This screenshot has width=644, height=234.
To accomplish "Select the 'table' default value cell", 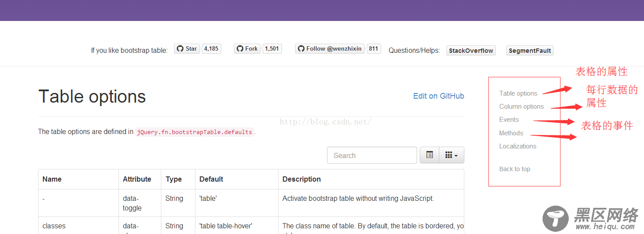I will [237, 203].
